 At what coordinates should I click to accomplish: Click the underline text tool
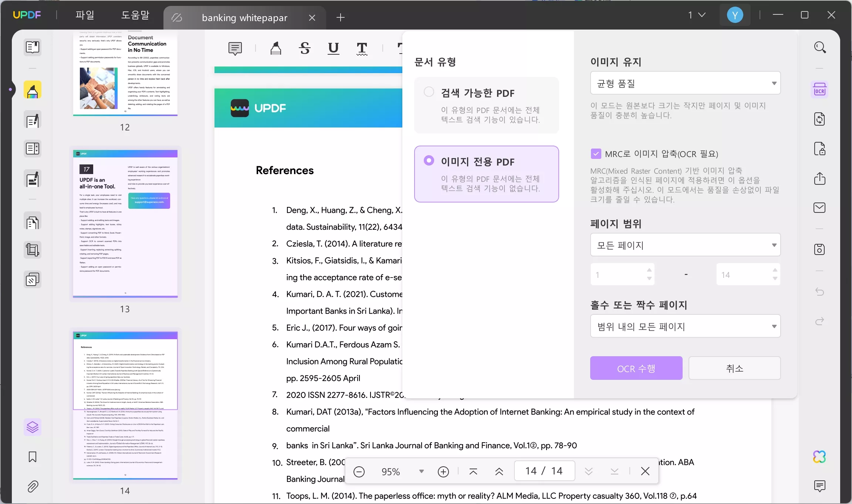coord(333,48)
